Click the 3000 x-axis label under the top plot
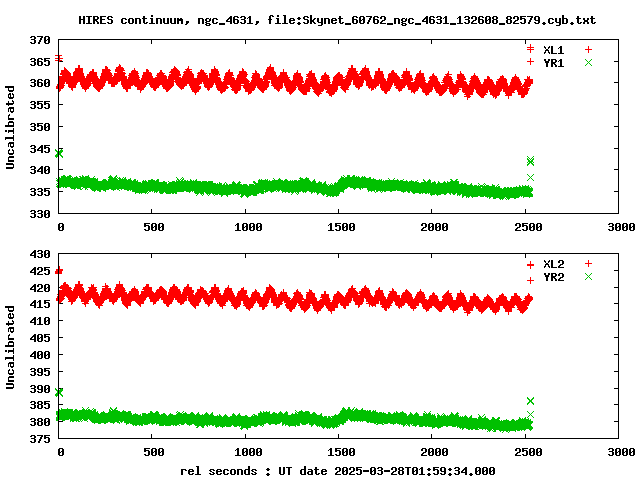The width and height of the screenshot is (640, 480). pos(621,227)
